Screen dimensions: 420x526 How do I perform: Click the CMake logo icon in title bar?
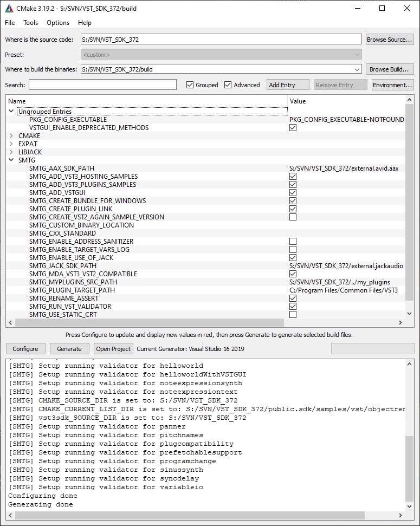coord(9,8)
